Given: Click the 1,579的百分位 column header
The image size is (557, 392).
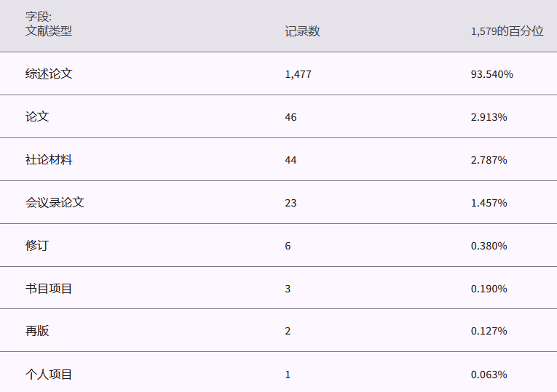Looking at the screenshot, I should pyautogui.click(x=507, y=31).
